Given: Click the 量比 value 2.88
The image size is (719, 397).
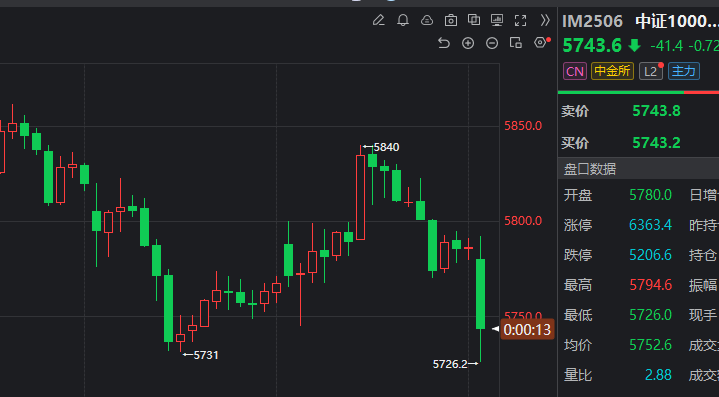Looking at the screenshot, I should click(x=658, y=375).
